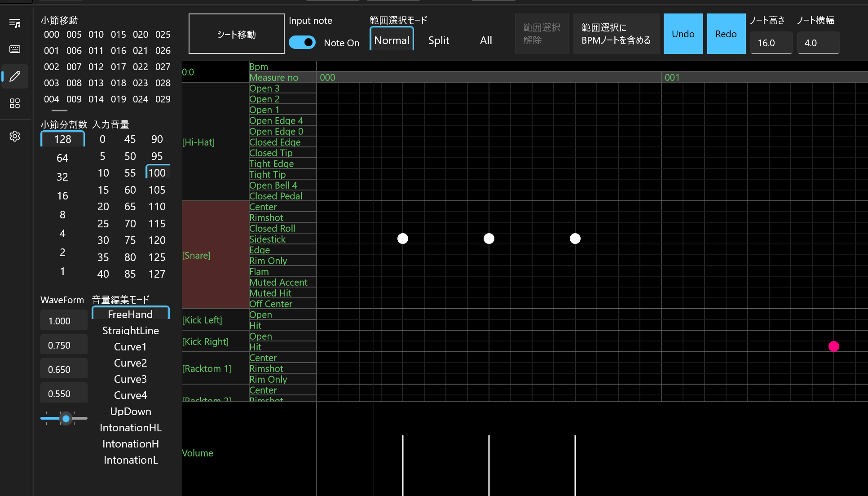Click WaveForm value 0.550 button

coord(64,394)
